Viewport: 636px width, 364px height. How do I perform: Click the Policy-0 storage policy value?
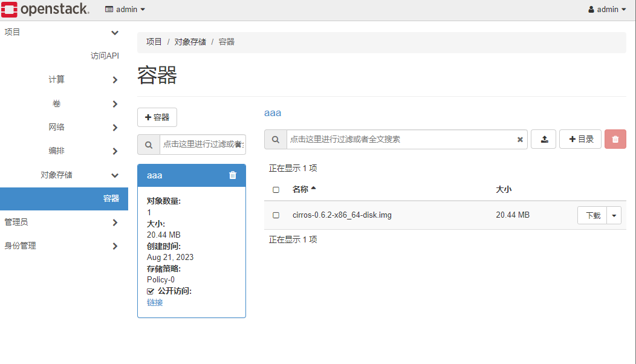pos(161,279)
